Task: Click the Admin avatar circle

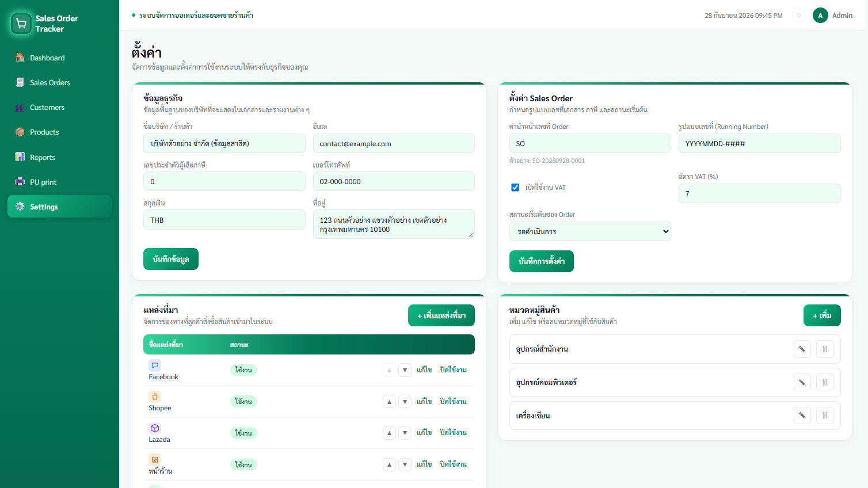Action: (820, 16)
